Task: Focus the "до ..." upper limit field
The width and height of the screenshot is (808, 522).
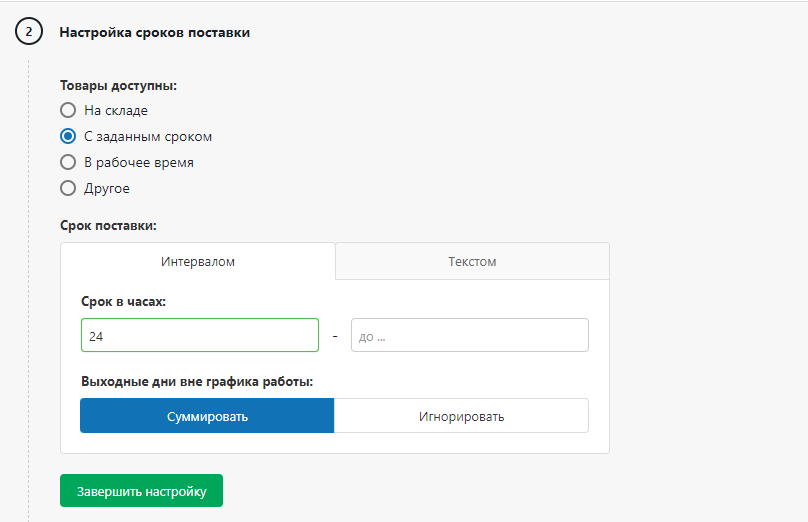Action: tap(469, 336)
